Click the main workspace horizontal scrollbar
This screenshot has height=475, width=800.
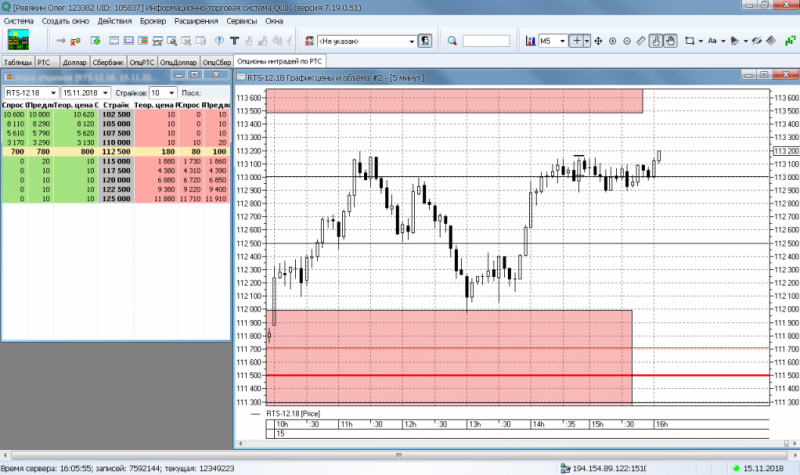399,455
